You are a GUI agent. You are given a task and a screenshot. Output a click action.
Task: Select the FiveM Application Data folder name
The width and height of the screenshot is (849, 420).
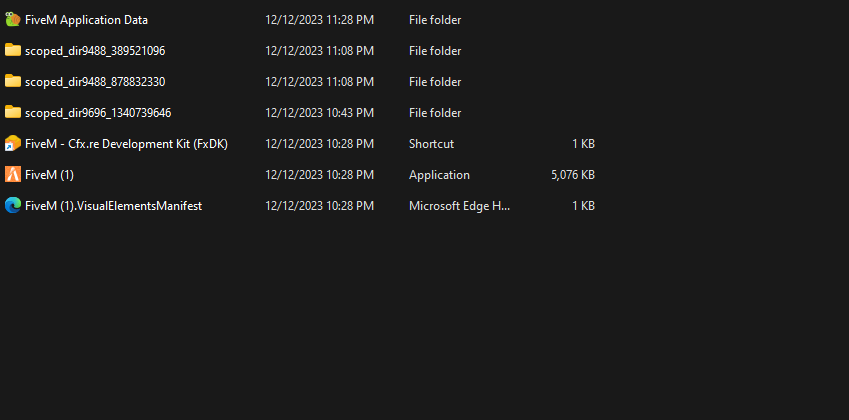(x=86, y=19)
